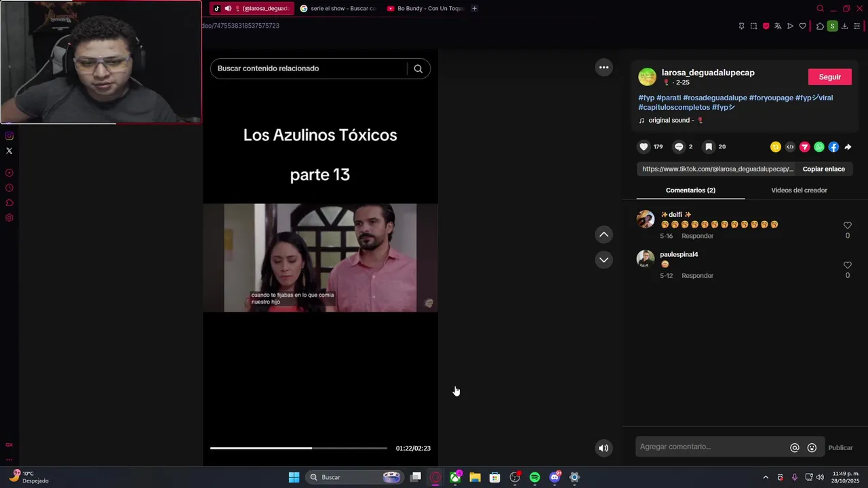Open larosa_deguadalupecap profile avatar
This screenshot has width=868, height=488.
pos(647,77)
